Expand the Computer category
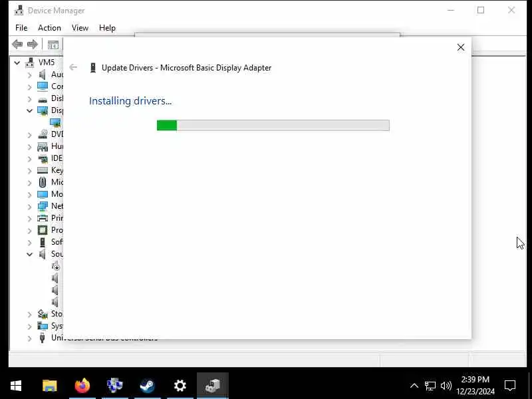532x399 pixels. (x=29, y=87)
